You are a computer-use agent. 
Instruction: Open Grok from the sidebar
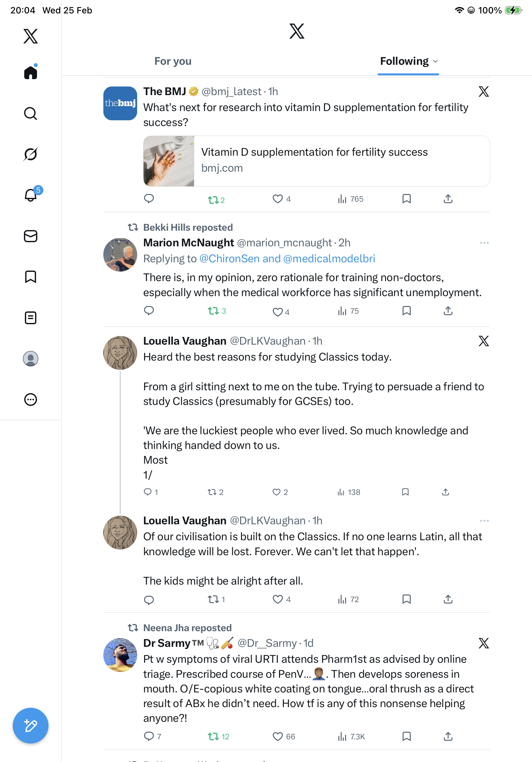tap(31, 154)
